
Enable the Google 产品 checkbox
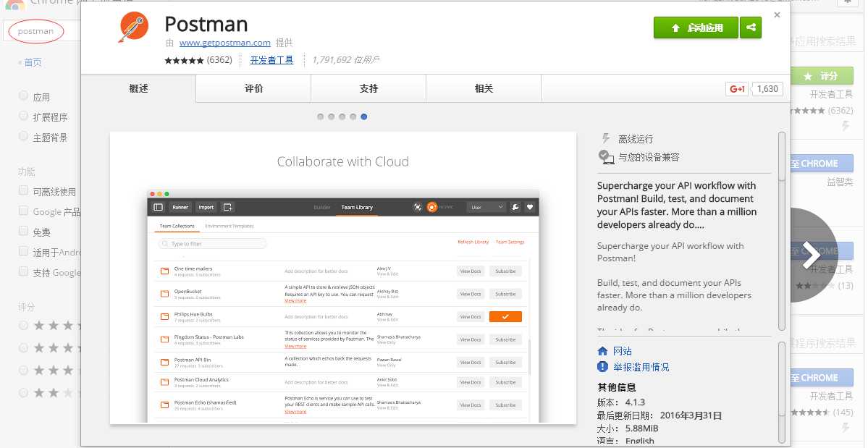click(23, 211)
